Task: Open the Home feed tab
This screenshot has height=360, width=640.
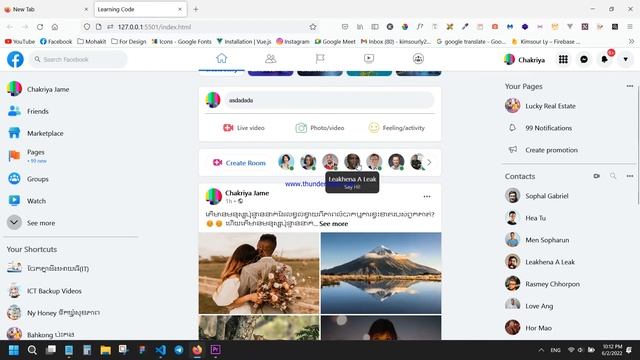Action: coord(222,58)
